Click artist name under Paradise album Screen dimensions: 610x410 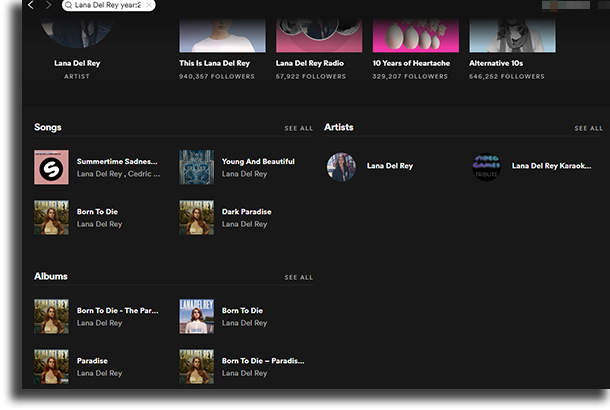tap(100, 373)
